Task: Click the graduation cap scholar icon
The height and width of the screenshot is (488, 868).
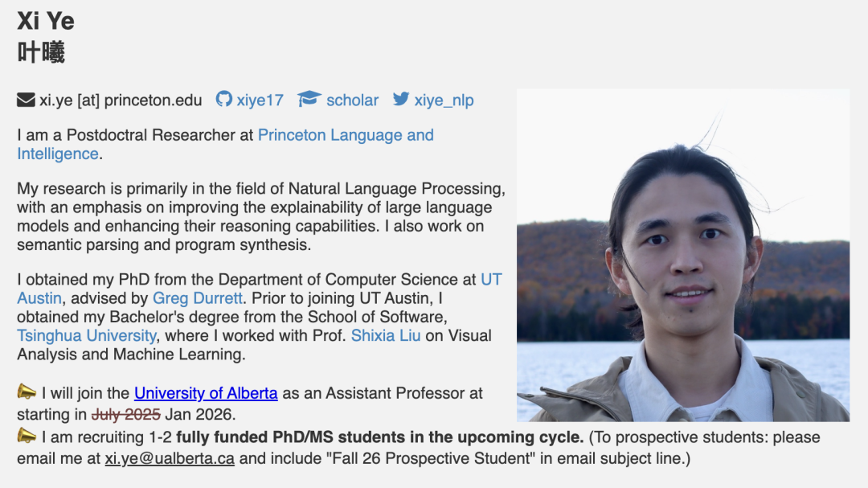Action: (309, 100)
